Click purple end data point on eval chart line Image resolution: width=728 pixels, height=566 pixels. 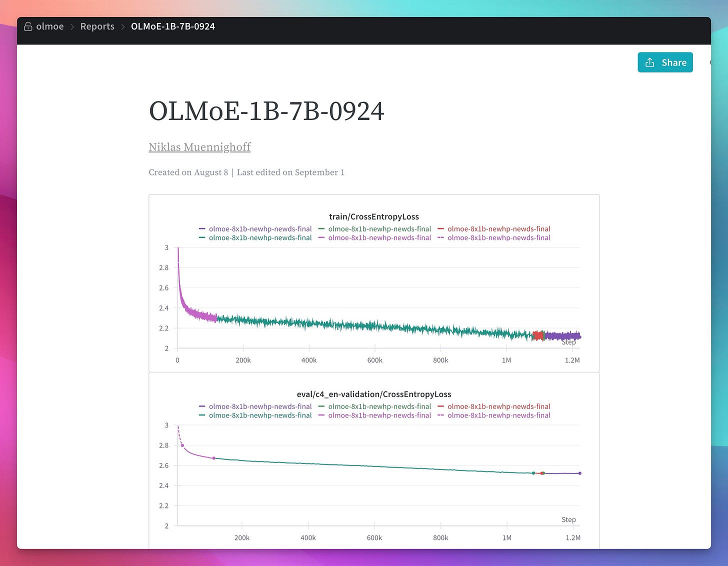580,473
